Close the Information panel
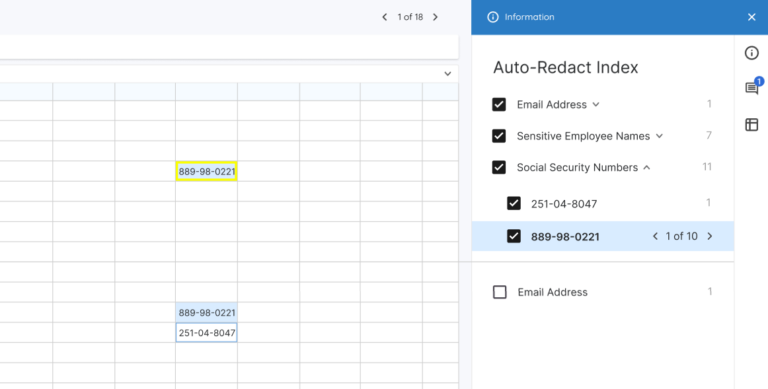768x389 pixels. pyautogui.click(x=752, y=17)
